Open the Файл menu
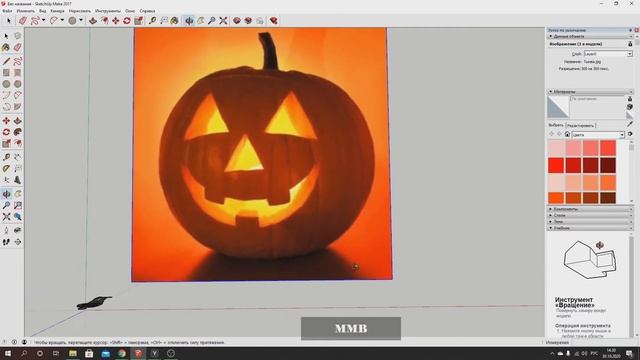This screenshot has height=360, width=640. [7, 11]
